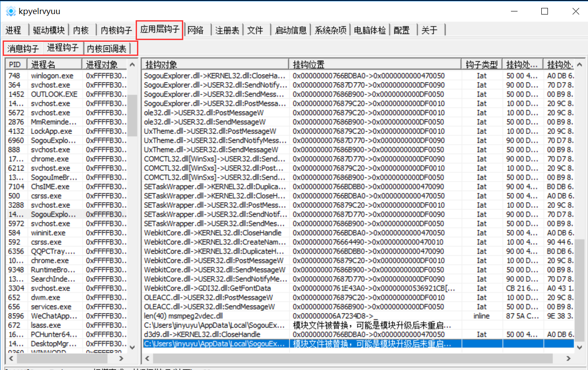The height and width of the screenshot is (370, 588).
Task: Select MmReminde... process with PID 2876
Action: [67, 122]
